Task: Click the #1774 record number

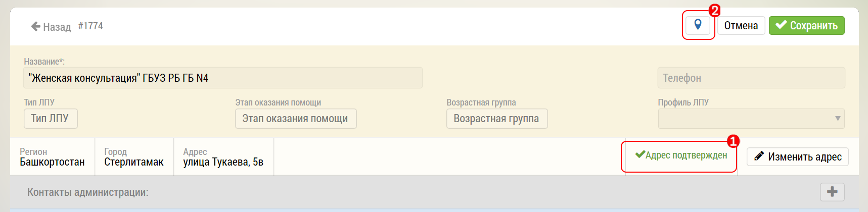Action: (x=90, y=26)
